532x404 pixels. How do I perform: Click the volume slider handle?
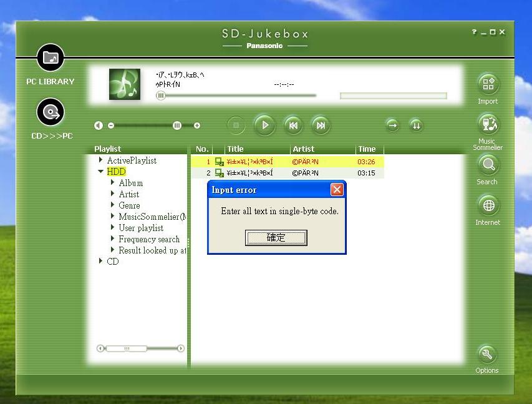177,126
